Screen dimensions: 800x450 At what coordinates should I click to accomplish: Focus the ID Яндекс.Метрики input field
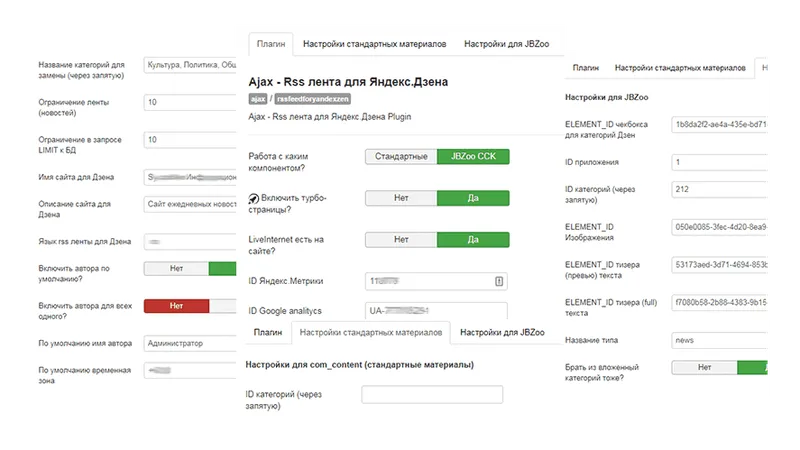(x=436, y=281)
